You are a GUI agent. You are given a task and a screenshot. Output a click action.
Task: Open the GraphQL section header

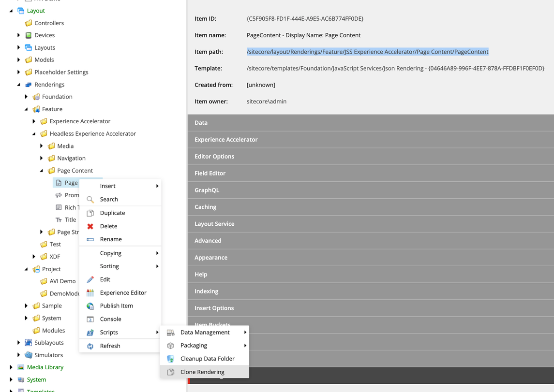click(x=207, y=190)
